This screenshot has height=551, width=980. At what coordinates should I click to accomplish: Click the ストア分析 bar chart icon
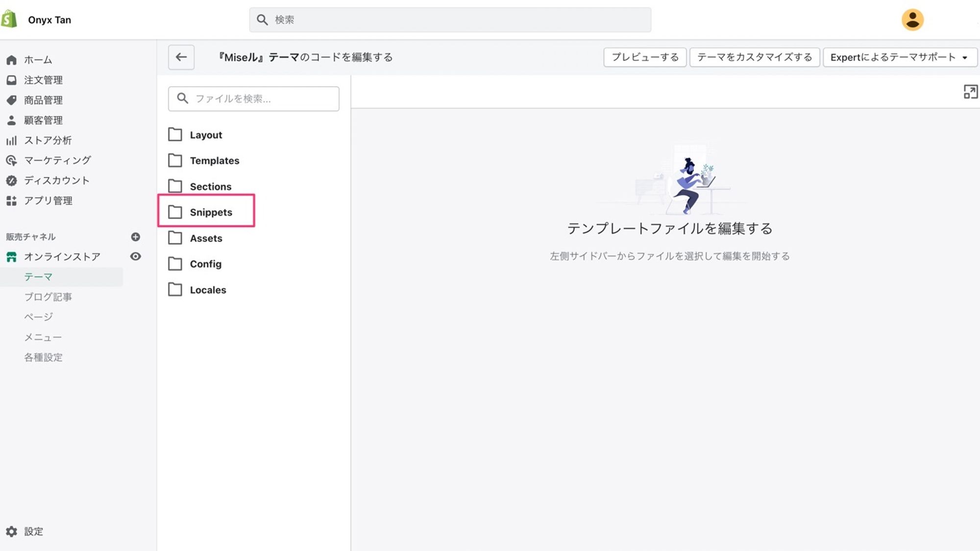[11, 140]
